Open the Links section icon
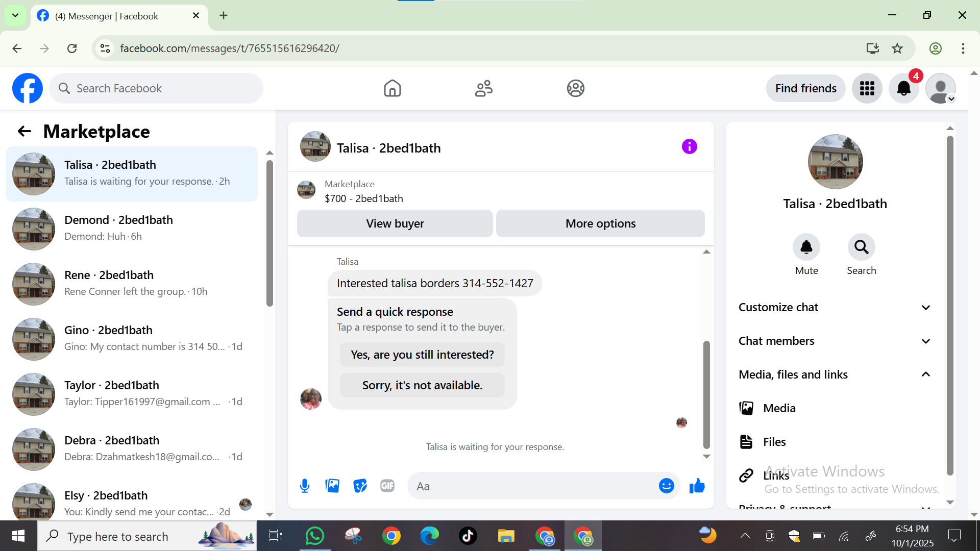Viewport: 980px width, 551px height. 746,475
